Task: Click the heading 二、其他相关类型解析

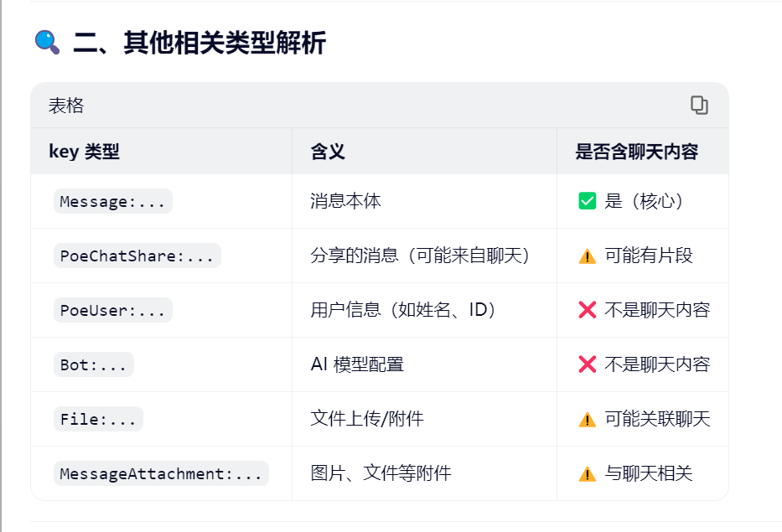Action: pyautogui.click(x=199, y=43)
